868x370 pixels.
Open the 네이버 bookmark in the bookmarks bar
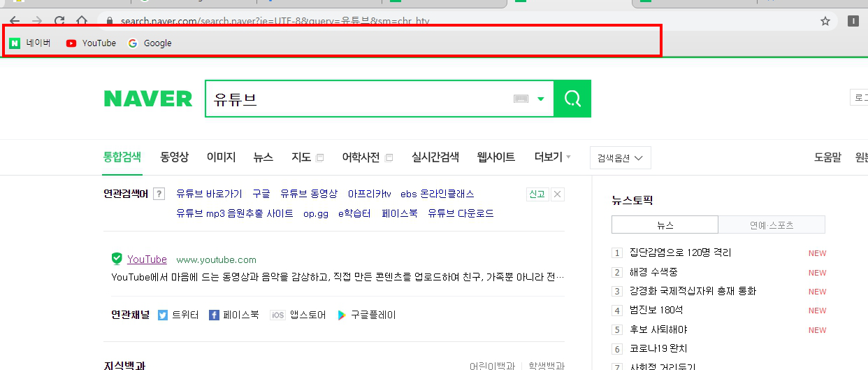30,43
